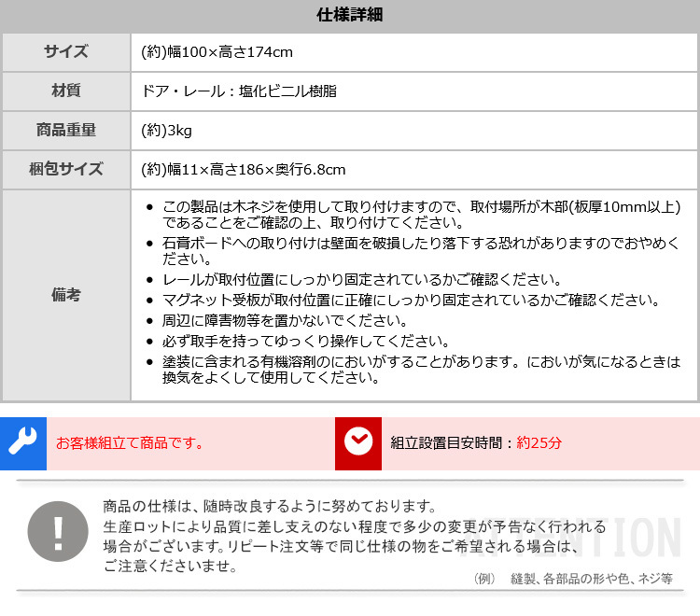The width and height of the screenshot is (700, 616).
Task: Click the 仕様詳細 table header
Action: [350, 16]
